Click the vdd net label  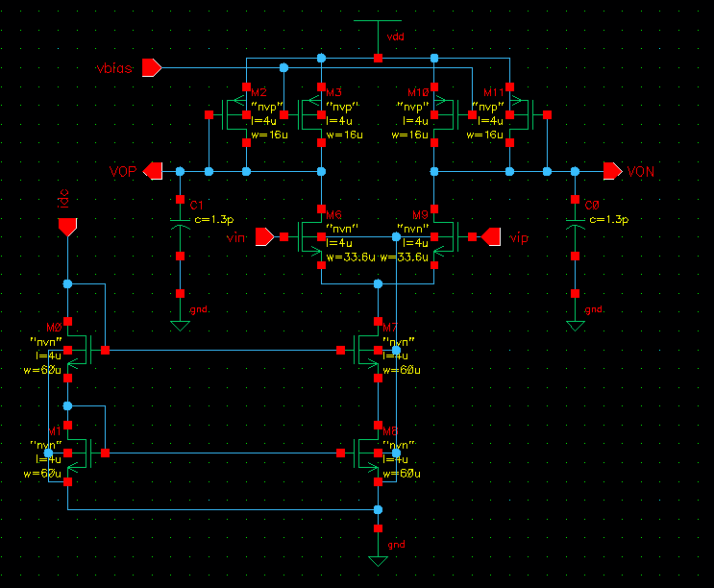pos(395,37)
